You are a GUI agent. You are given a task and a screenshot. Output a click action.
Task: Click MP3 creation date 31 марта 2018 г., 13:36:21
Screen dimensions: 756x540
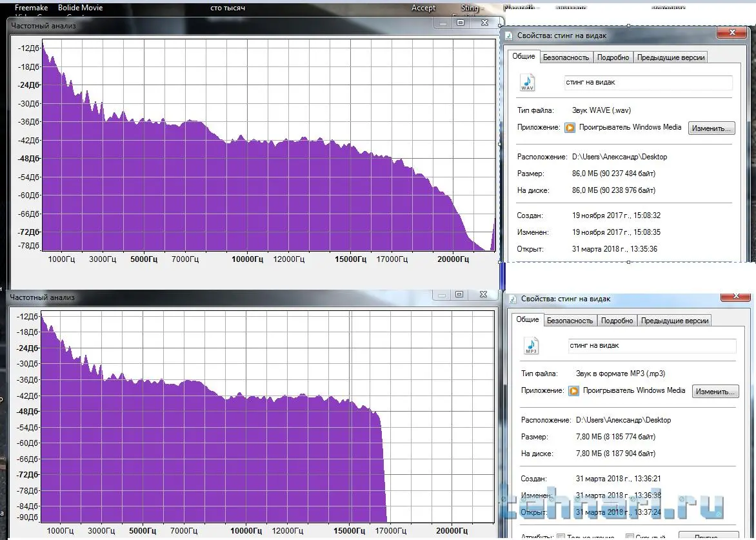(618, 479)
